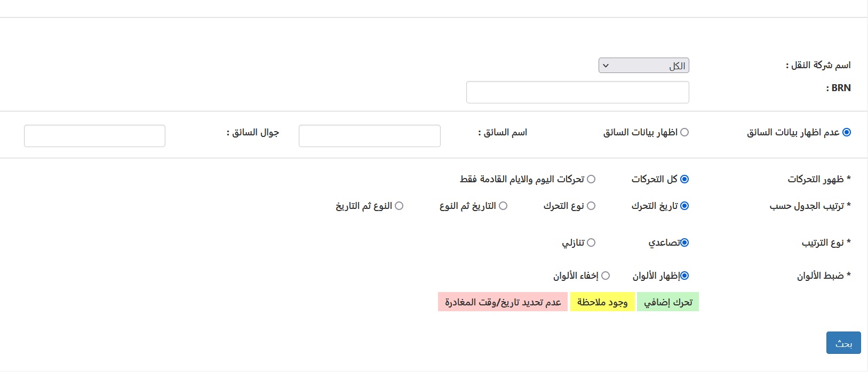868x388 pixels.
Task: Click the driver mobile (جوال السائق) field
Action: click(94, 136)
